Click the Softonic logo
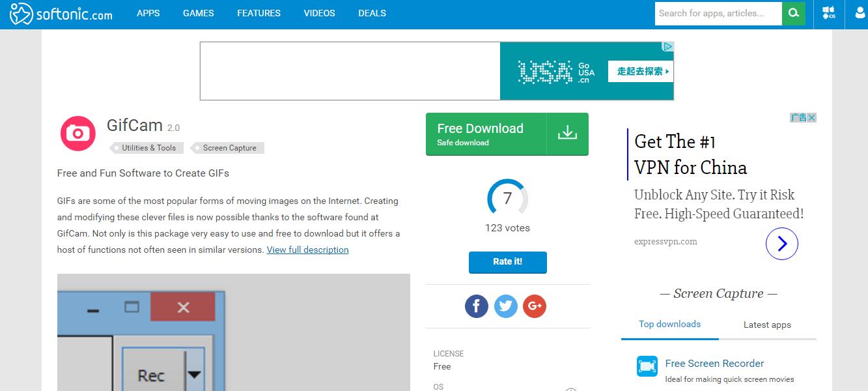 61,14
